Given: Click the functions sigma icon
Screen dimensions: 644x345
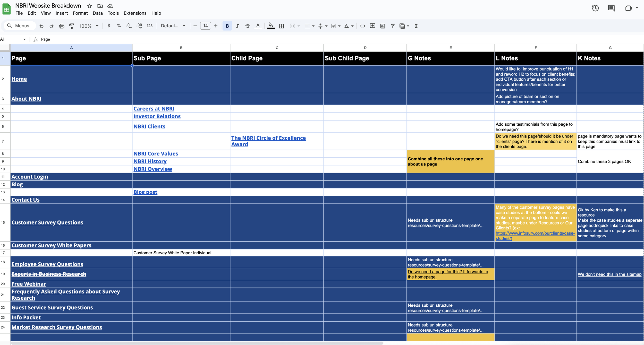Looking at the screenshot, I should tap(416, 26).
